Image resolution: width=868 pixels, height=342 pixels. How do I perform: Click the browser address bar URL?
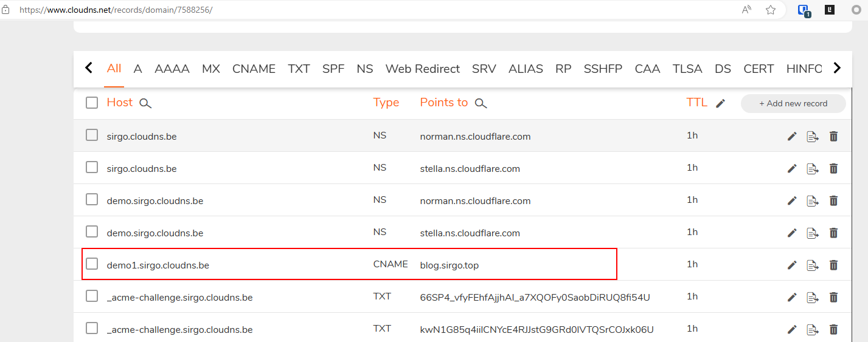point(116,10)
